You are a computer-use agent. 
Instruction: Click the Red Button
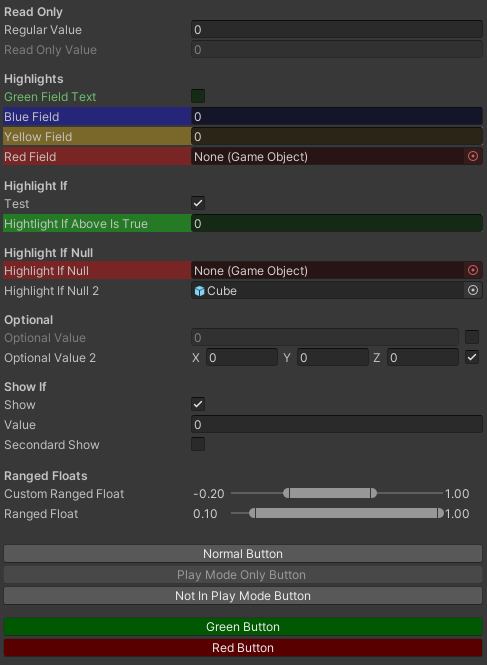(x=243, y=648)
